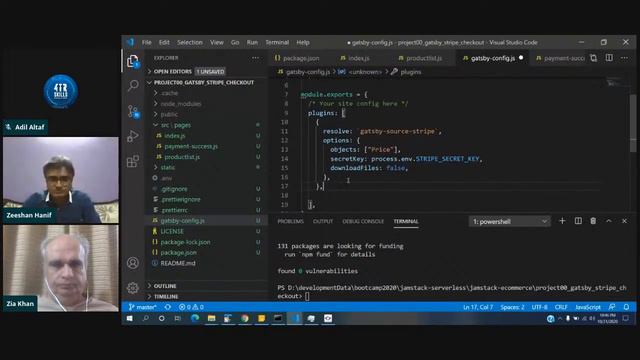Expand the .cache folder
The width and height of the screenshot is (640, 360).
click(x=169, y=93)
